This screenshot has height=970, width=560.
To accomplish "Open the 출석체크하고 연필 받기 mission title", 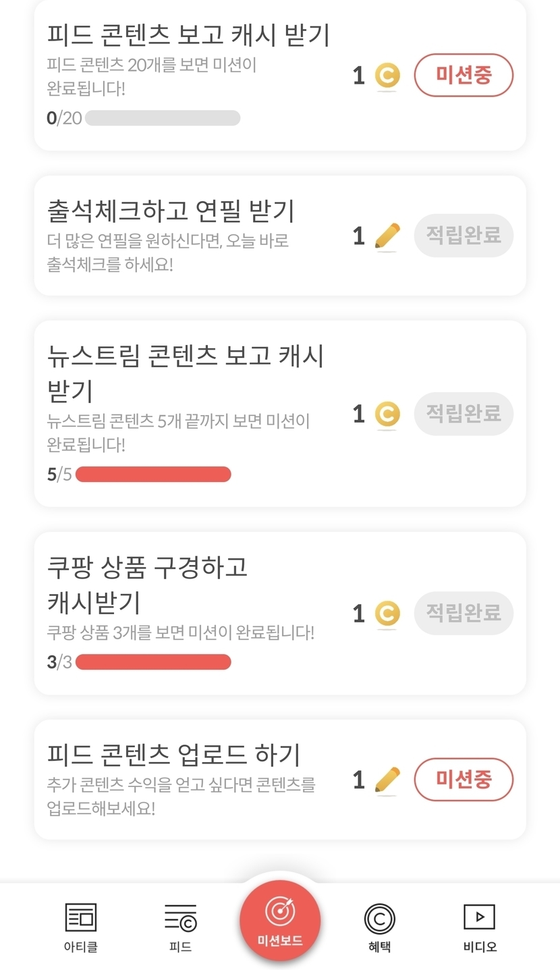I will [x=171, y=211].
